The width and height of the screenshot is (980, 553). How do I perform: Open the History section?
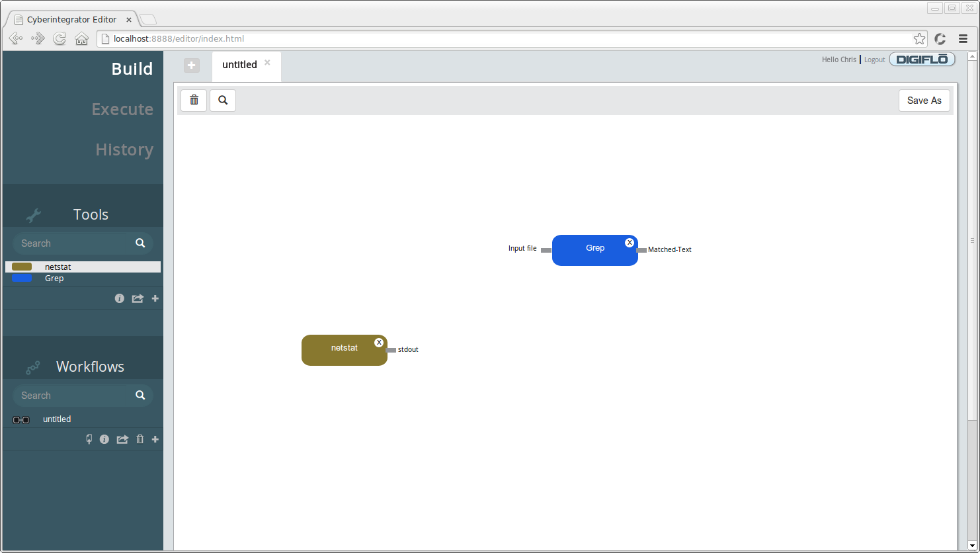[x=124, y=149]
